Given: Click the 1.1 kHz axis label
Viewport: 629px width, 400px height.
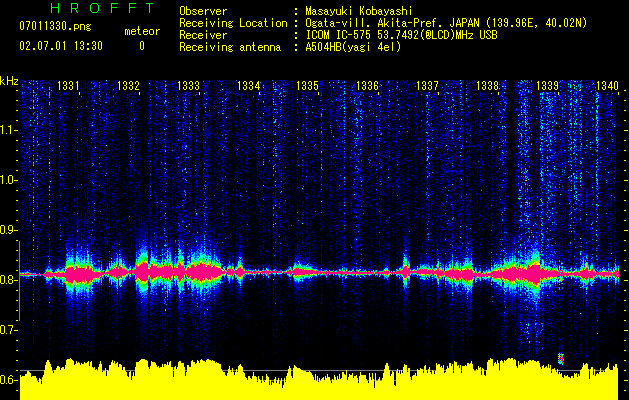Looking at the screenshot, I should [9, 130].
